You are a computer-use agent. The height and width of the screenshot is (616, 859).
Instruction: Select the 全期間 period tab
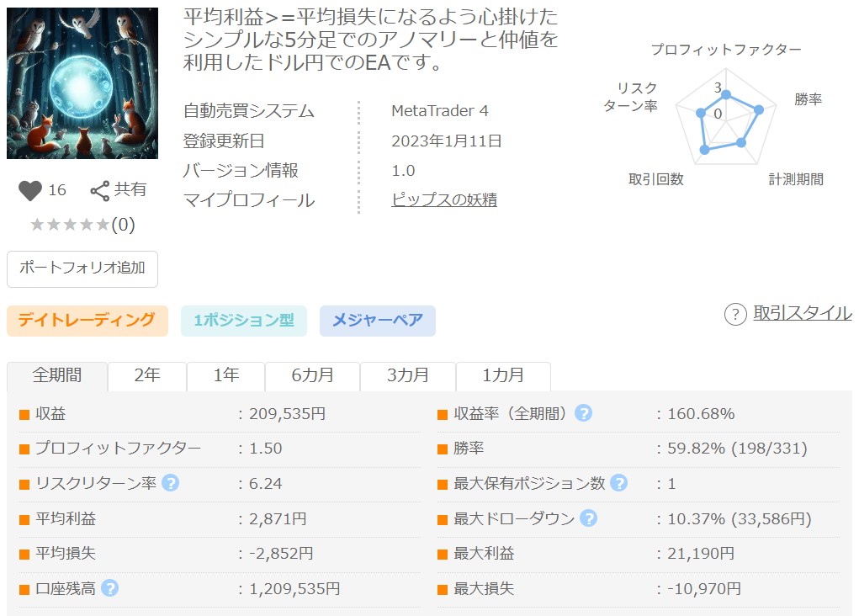[57, 376]
